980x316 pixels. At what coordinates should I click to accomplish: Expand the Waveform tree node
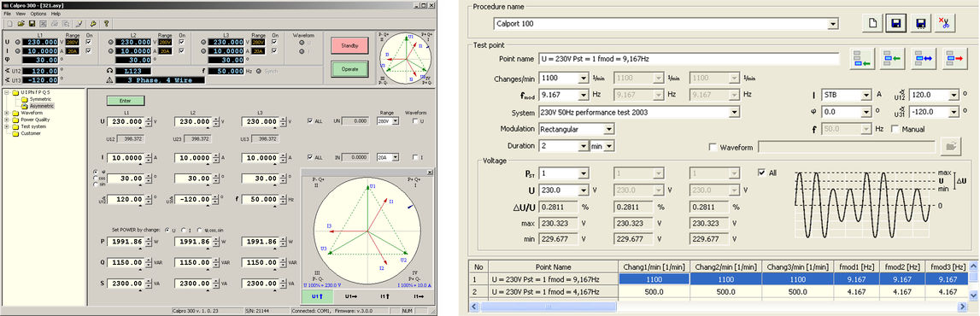pos(6,113)
